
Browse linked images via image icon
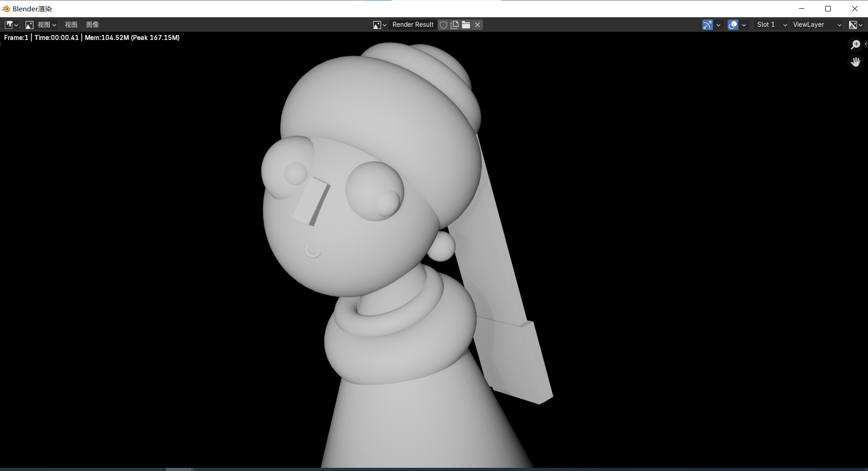tap(379, 25)
